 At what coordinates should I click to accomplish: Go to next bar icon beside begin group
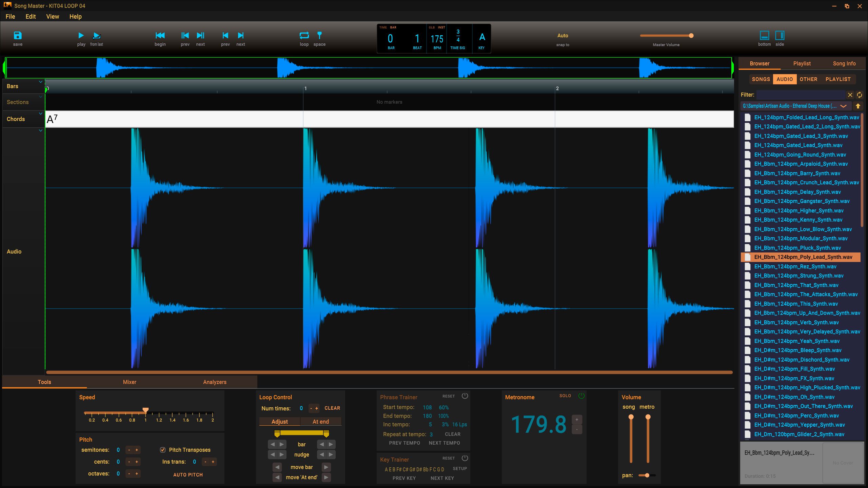[200, 35]
